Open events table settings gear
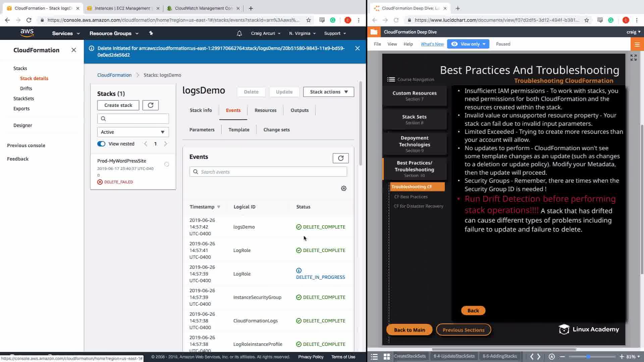Viewport: 644px width, 362px height. coord(343,188)
